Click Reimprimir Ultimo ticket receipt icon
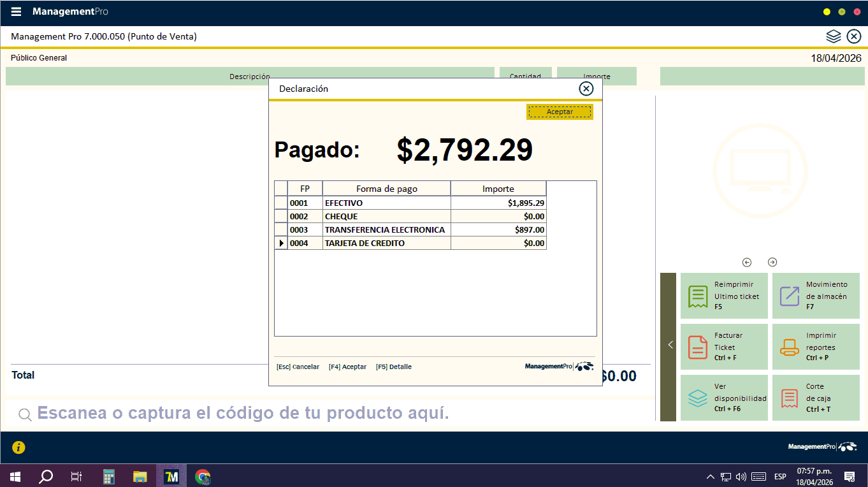 pos(698,296)
